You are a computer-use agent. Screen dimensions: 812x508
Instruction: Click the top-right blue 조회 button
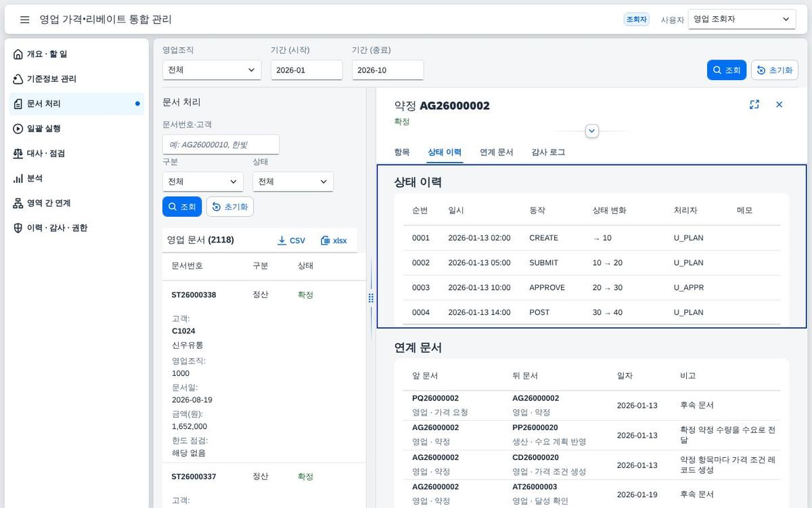(727, 70)
